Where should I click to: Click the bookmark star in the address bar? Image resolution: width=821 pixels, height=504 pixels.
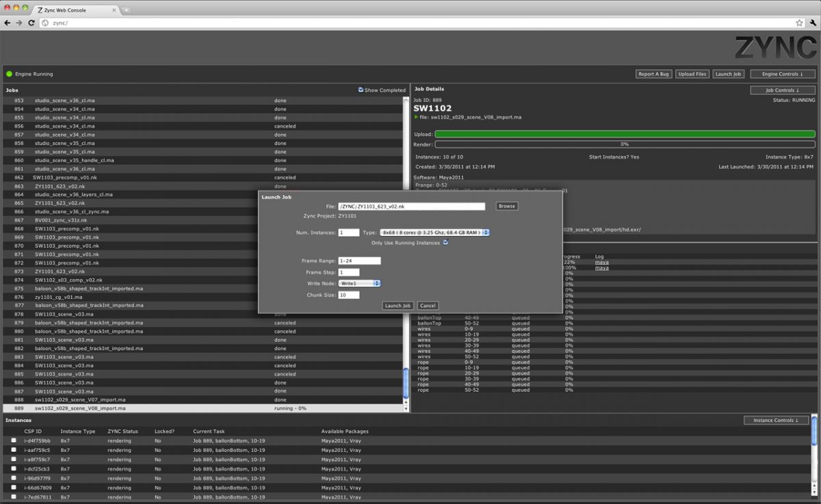point(798,22)
